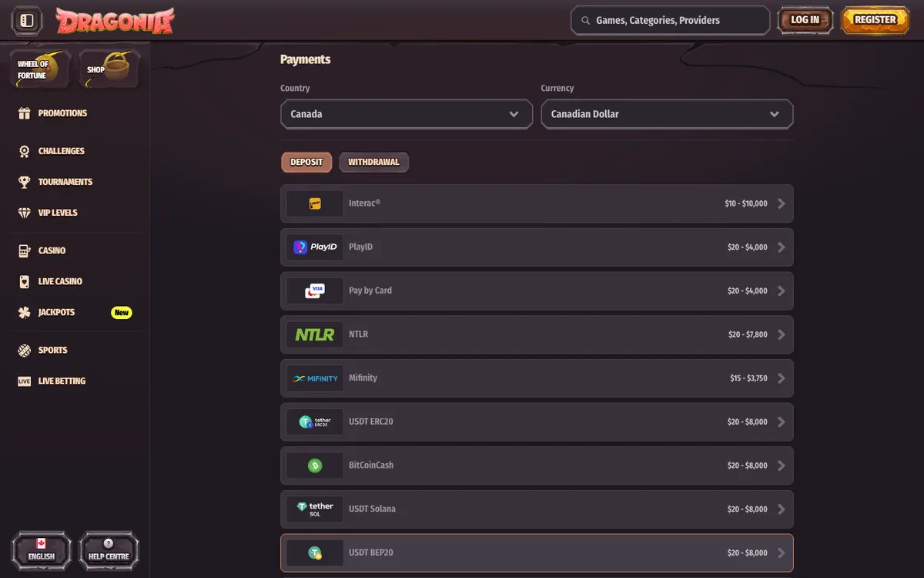The image size is (924, 578).
Task: Click the Casino sidebar label
Action: (52, 250)
